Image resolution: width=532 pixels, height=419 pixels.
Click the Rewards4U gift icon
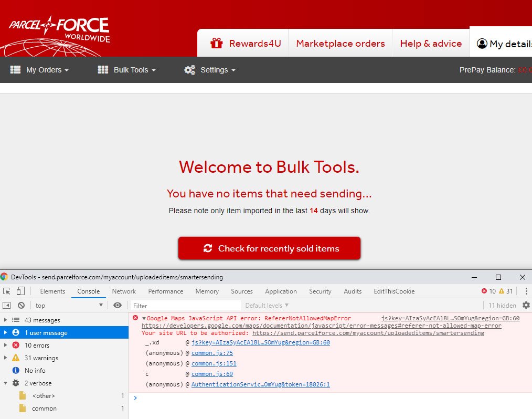click(217, 44)
